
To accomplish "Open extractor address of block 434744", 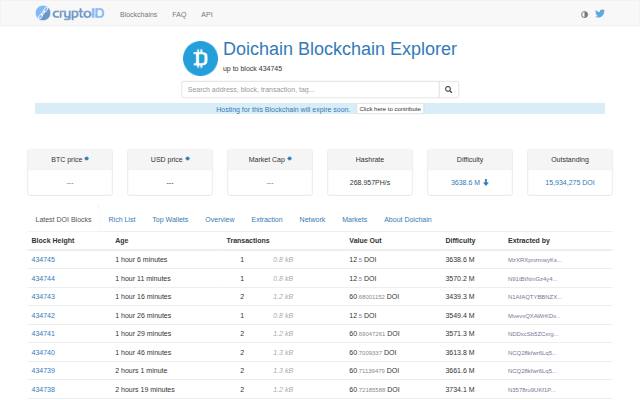I will tap(532, 279).
